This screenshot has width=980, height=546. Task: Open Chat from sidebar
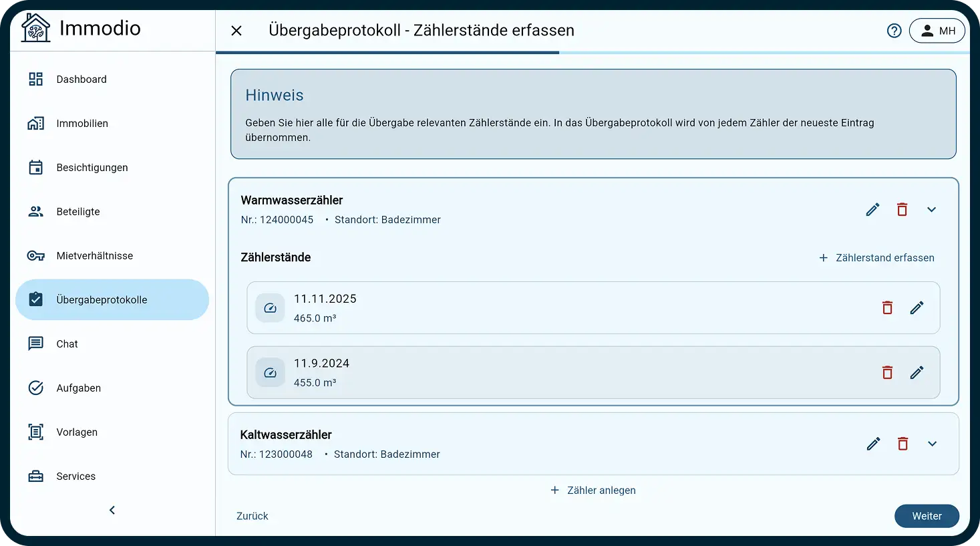click(x=112, y=344)
